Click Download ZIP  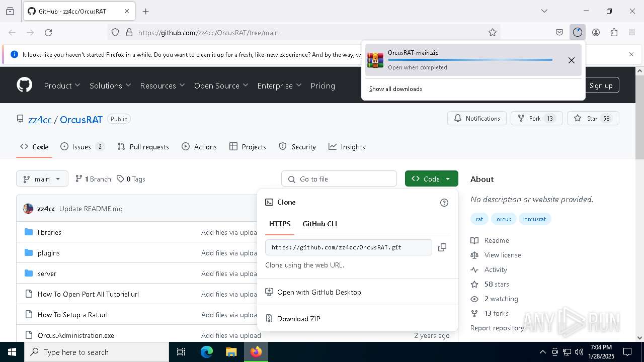coord(299,319)
